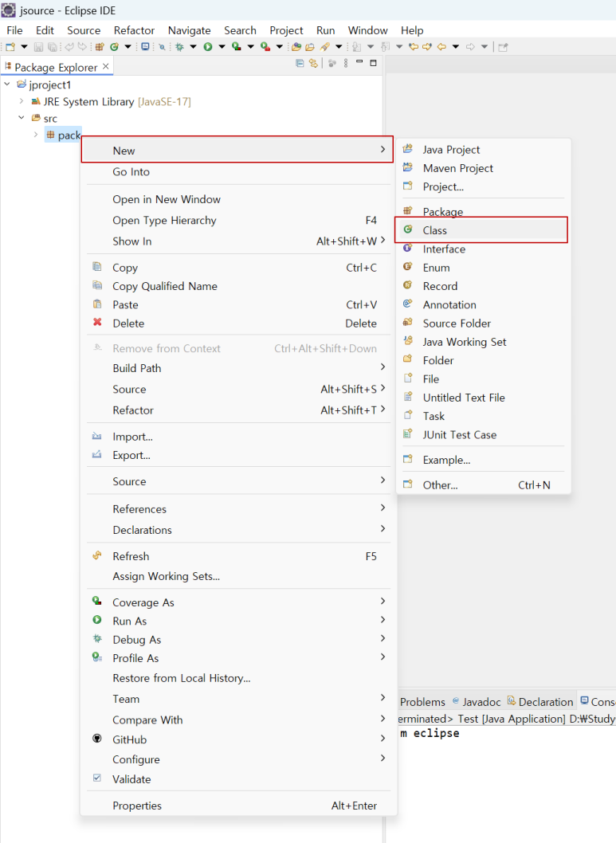Image resolution: width=616 pixels, height=843 pixels.
Task: Click the Last Edit Location icon
Action: [414, 47]
